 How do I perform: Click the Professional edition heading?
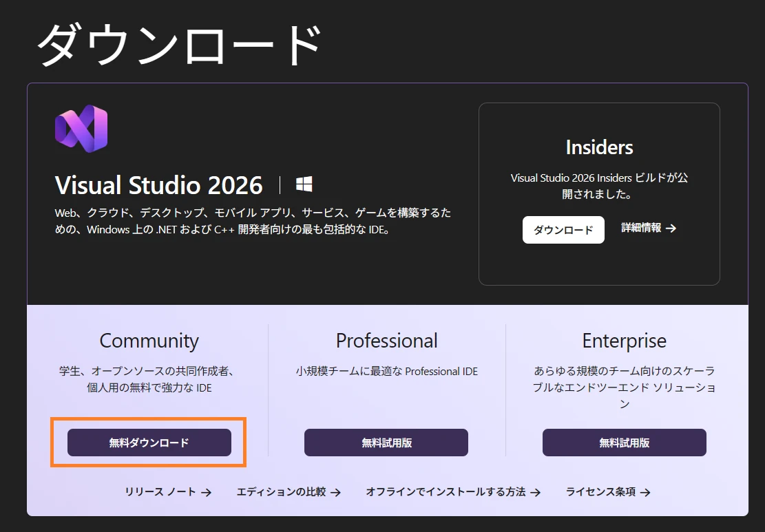click(x=386, y=341)
